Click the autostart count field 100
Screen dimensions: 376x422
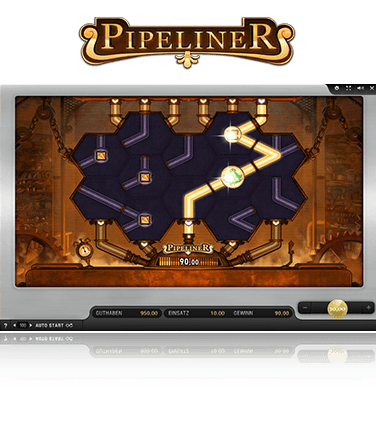23,325
